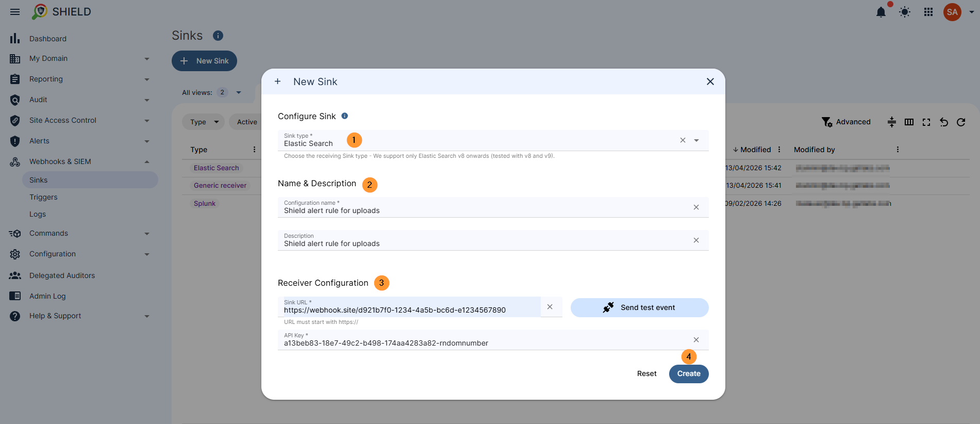Image resolution: width=980 pixels, height=424 pixels.
Task: Click the Configuration gear icon
Action: click(x=15, y=254)
